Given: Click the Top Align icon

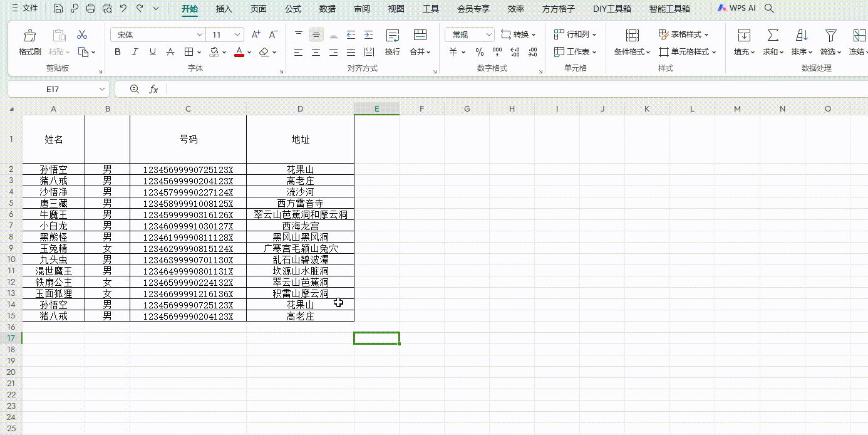Looking at the screenshot, I should (x=298, y=34).
